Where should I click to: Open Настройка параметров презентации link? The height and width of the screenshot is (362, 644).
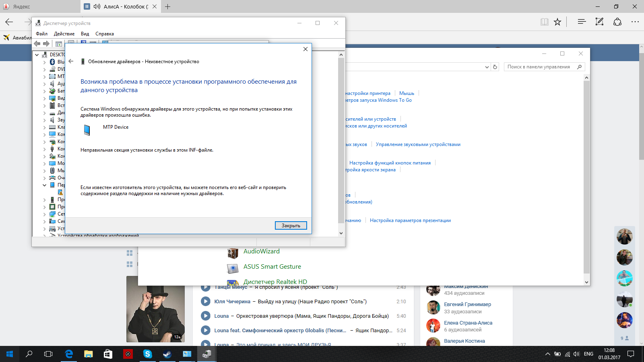point(410,220)
